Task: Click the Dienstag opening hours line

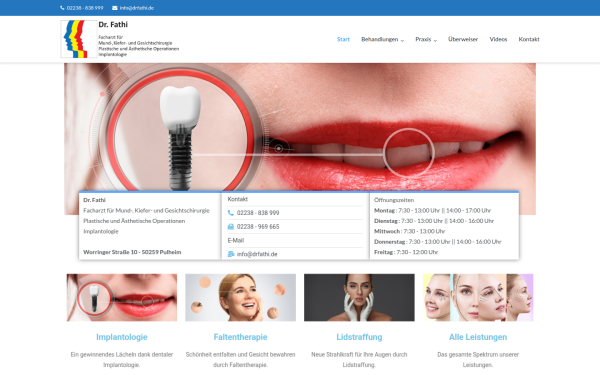Action: tap(434, 221)
